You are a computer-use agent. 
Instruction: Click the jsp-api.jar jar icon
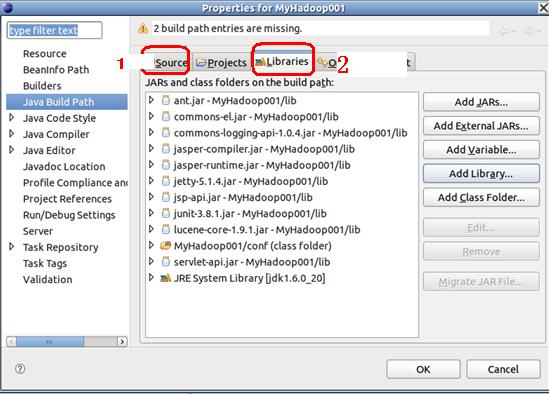166,197
